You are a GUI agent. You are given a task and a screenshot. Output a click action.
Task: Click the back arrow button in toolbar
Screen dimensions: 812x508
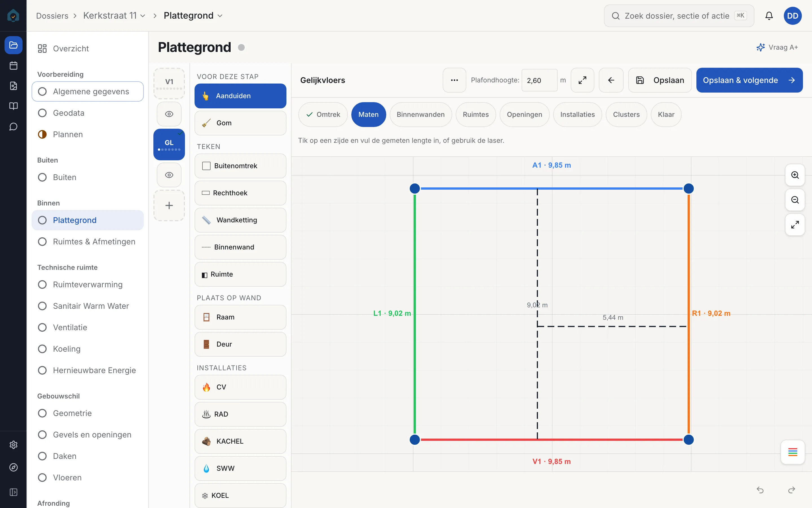[x=611, y=80]
